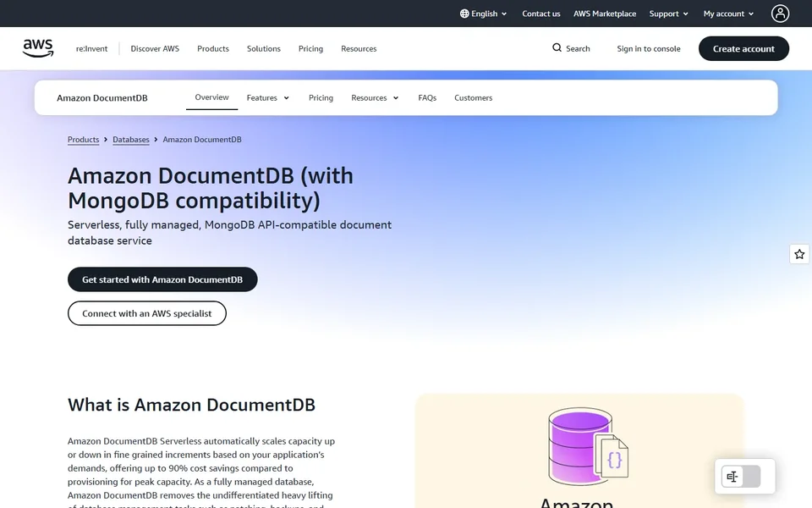
Task: Go to Databases breadcrumb link
Action: pyautogui.click(x=131, y=140)
